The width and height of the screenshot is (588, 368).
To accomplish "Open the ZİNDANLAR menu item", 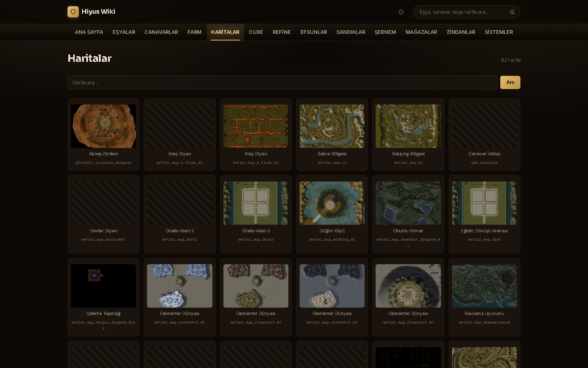I will click(461, 32).
